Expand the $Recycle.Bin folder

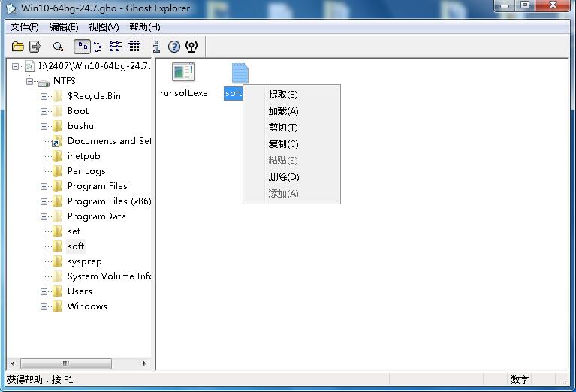[x=44, y=96]
